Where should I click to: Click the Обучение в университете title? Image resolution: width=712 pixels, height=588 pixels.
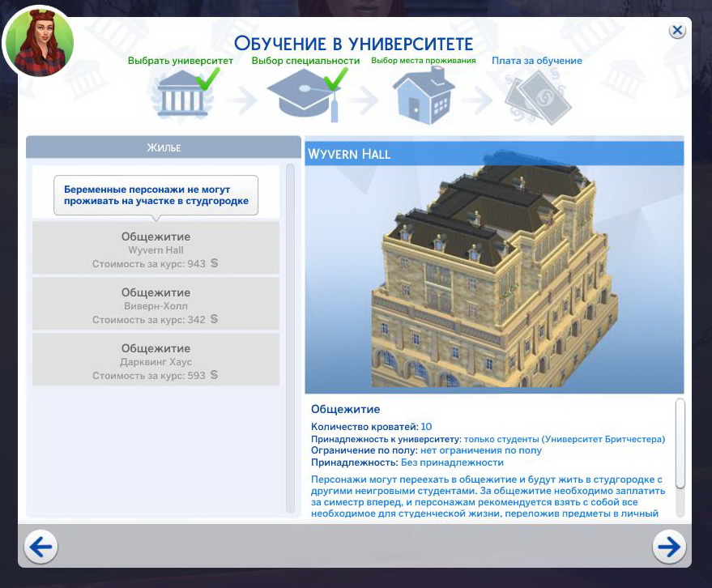354,44
